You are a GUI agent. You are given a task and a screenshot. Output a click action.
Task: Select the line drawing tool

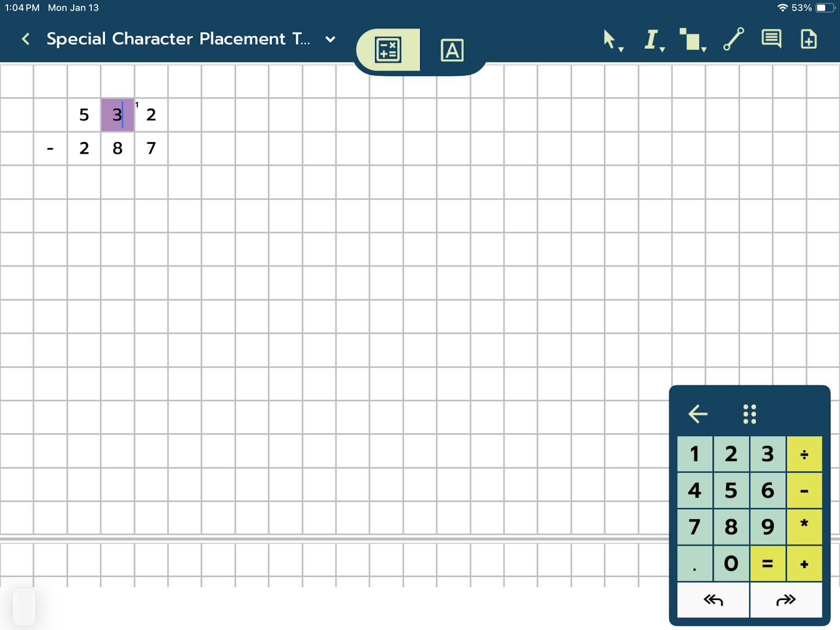coord(733,39)
